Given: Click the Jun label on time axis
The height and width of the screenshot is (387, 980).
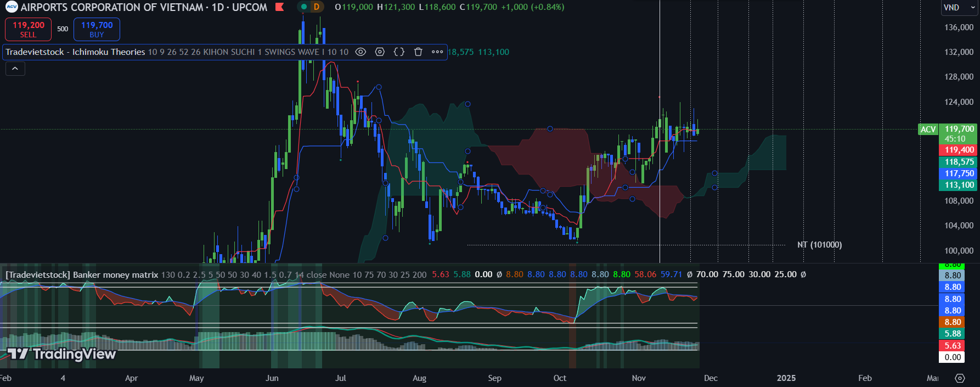Looking at the screenshot, I should coord(272,378).
